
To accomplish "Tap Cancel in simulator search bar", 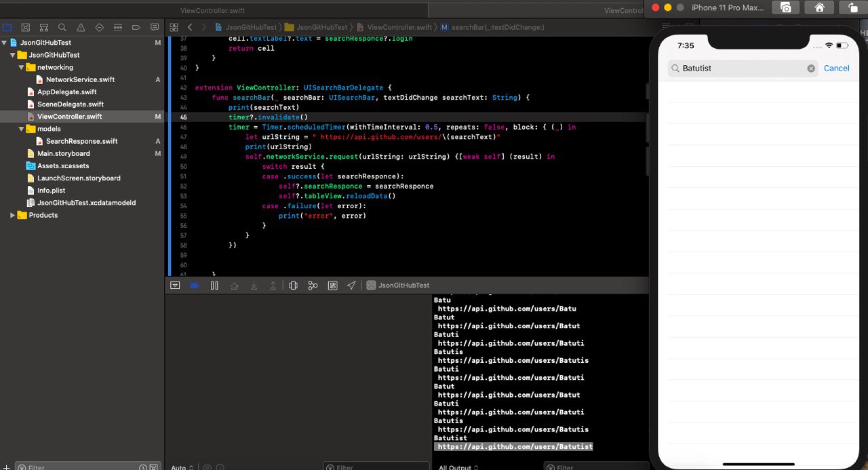I will coord(836,68).
